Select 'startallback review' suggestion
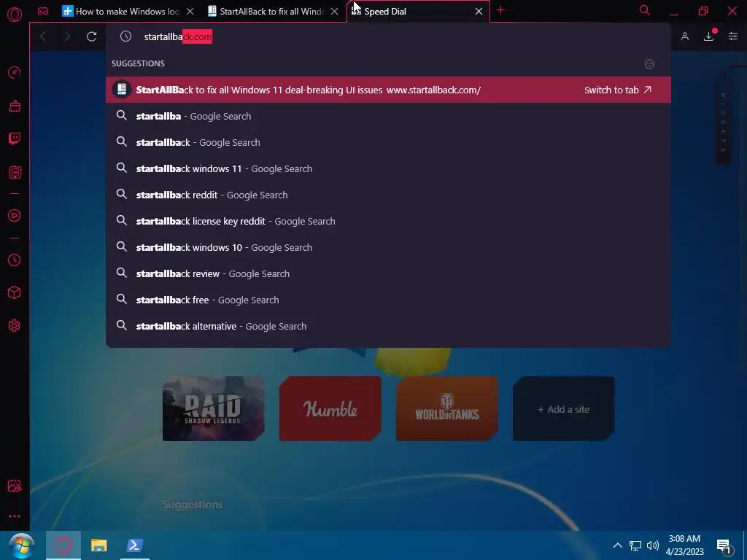 388,273
